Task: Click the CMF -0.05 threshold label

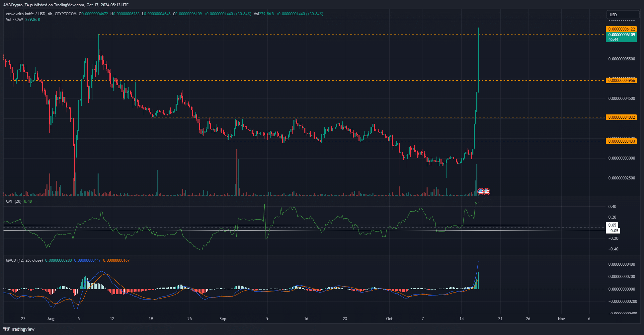Action: coord(612,231)
